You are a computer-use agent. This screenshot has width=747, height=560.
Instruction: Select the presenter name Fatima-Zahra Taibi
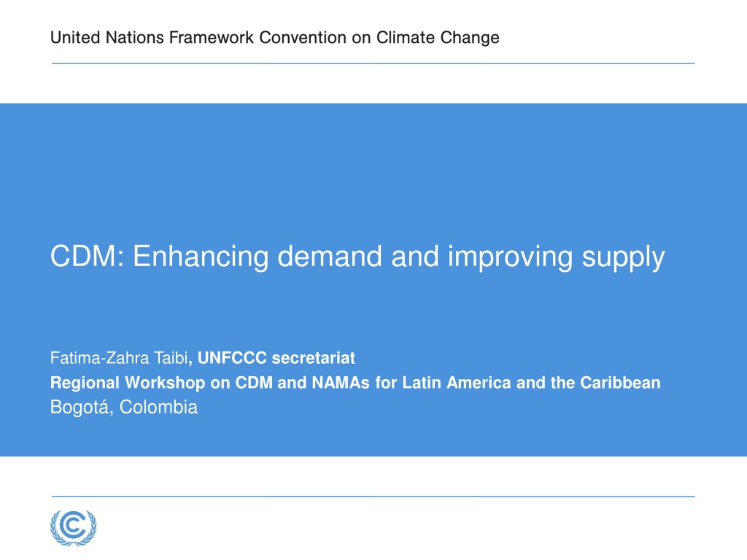tap(119, 358)
